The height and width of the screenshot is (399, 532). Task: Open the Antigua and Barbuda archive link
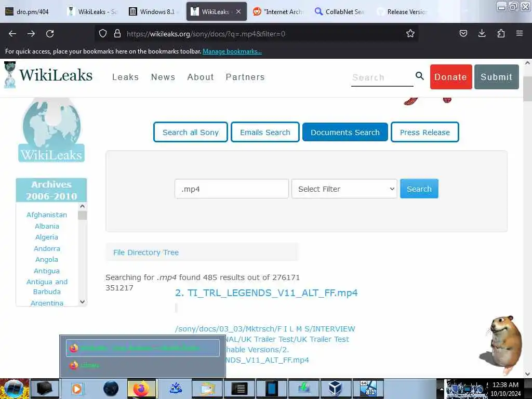[47, 287]
